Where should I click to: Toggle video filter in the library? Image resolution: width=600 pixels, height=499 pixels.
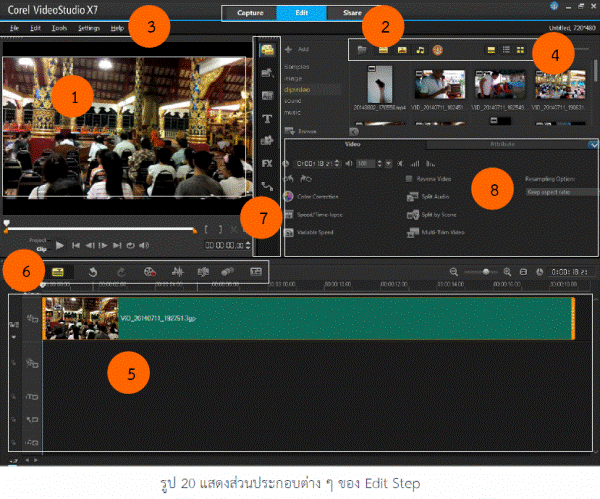[383, 50]
